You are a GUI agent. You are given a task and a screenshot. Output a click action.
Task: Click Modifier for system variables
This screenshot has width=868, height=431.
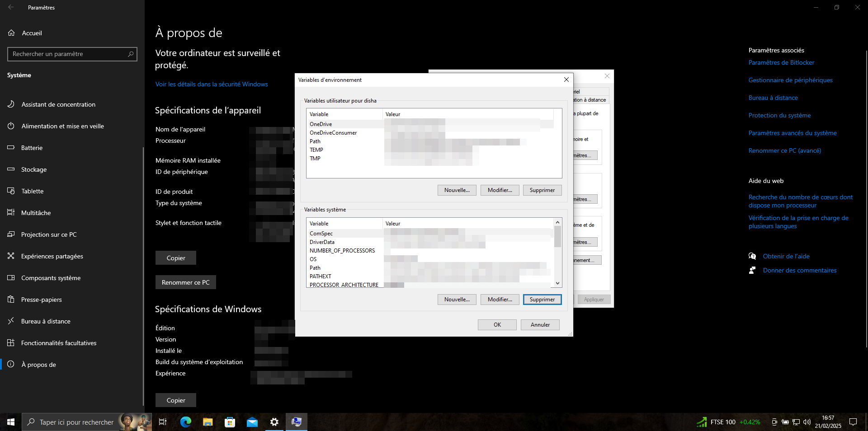pyautogui.click(x=500, y=300)
